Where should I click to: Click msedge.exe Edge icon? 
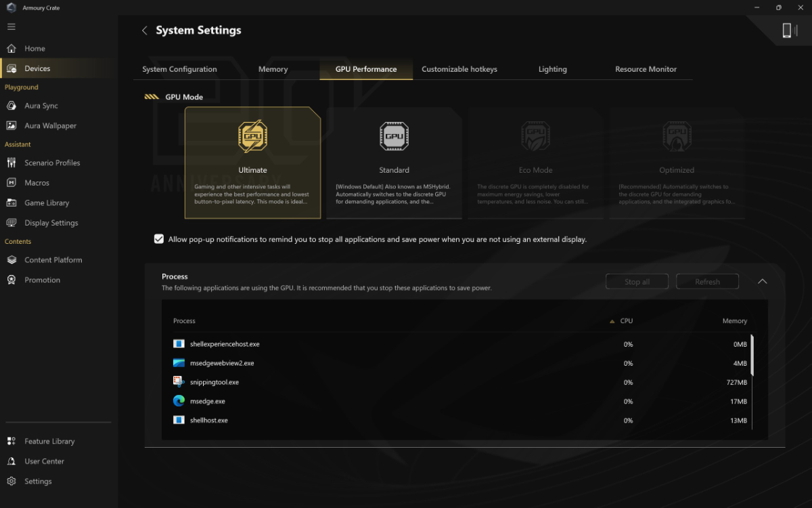click(179, 401)
